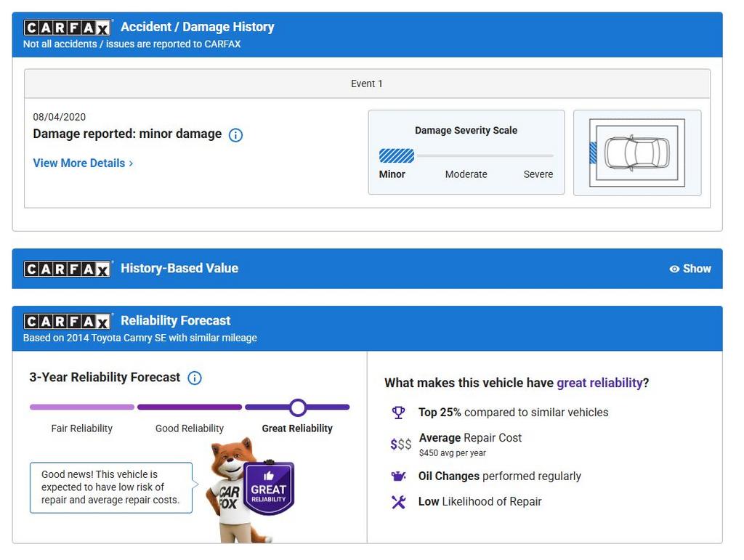The width and height of the screenshot is (744, 560).
Task: Click 'Oil Changes performed regularly' text
Action: (500, 476)
